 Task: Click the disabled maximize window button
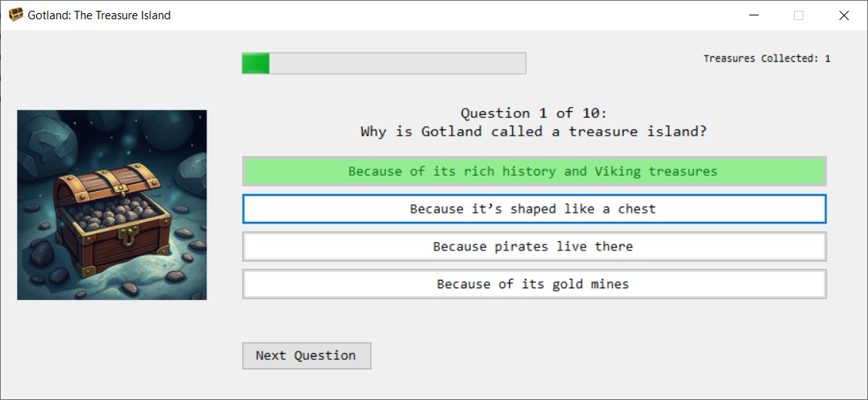pos(799,15)
